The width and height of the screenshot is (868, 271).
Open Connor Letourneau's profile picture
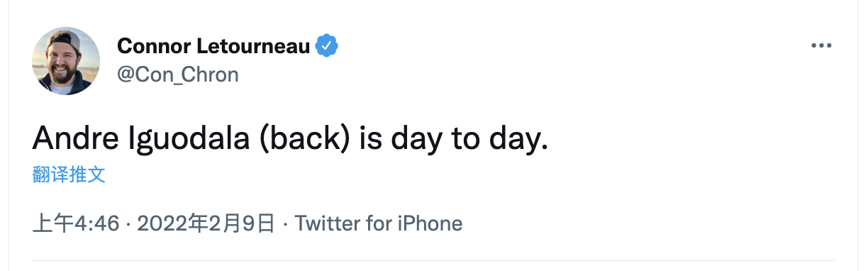click(x=66, y=61)
